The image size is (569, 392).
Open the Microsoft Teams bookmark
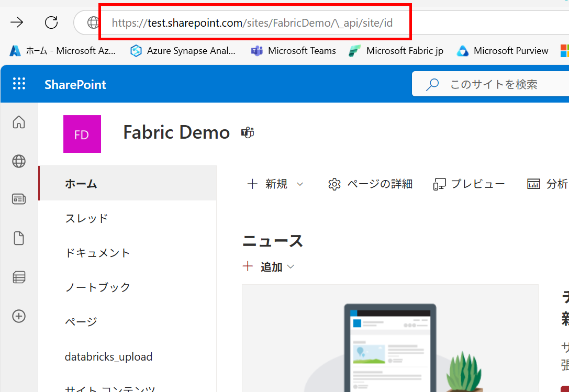[293, 51]
